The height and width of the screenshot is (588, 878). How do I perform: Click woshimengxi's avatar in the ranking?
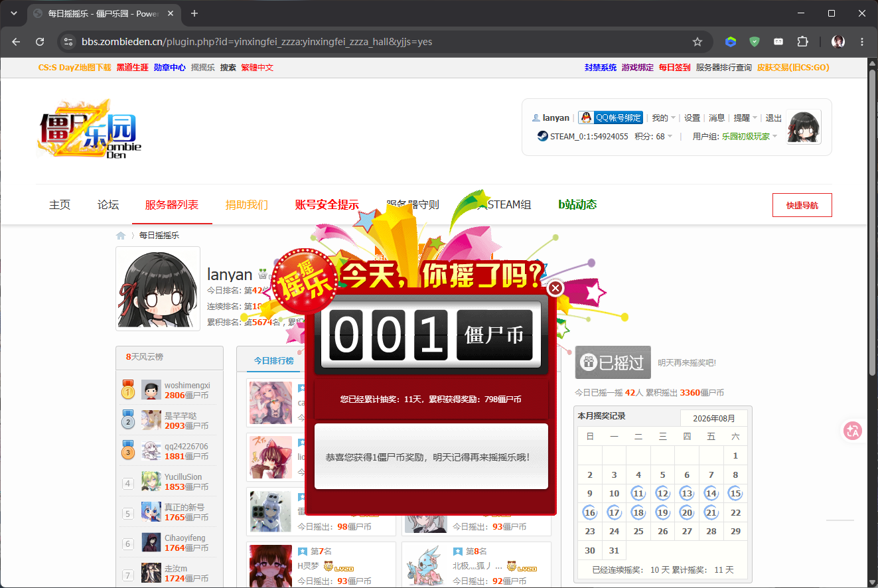pyautogui.click(x=151, y=390)
